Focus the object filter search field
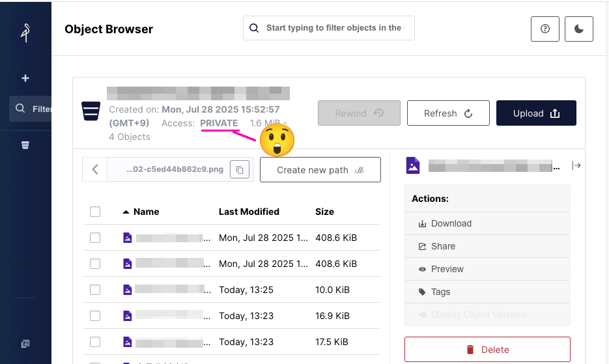Image resolution: width=609 pixels, height=364 pixels. 328,28
